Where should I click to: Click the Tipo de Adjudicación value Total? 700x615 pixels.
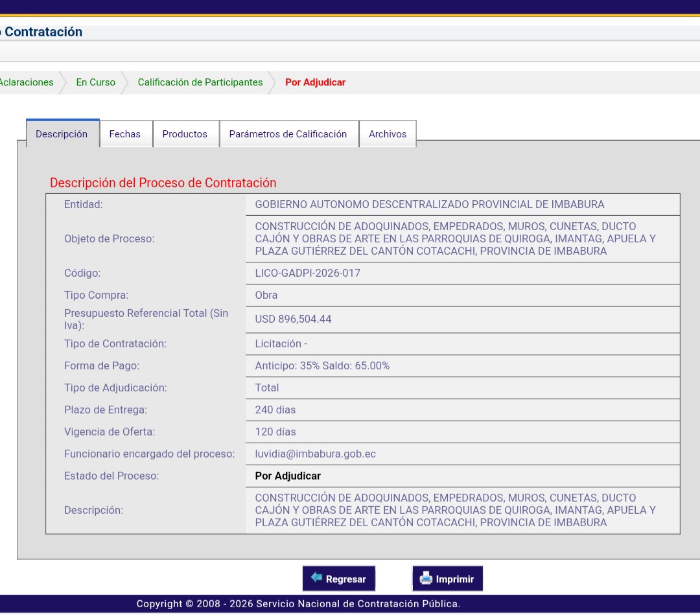(267, 388)
